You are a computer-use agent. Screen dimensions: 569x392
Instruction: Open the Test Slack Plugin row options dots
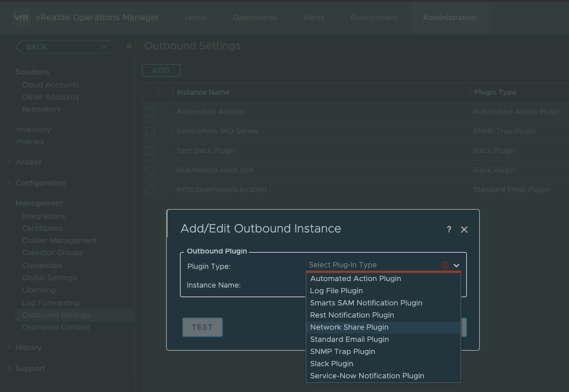pos(166,151)
